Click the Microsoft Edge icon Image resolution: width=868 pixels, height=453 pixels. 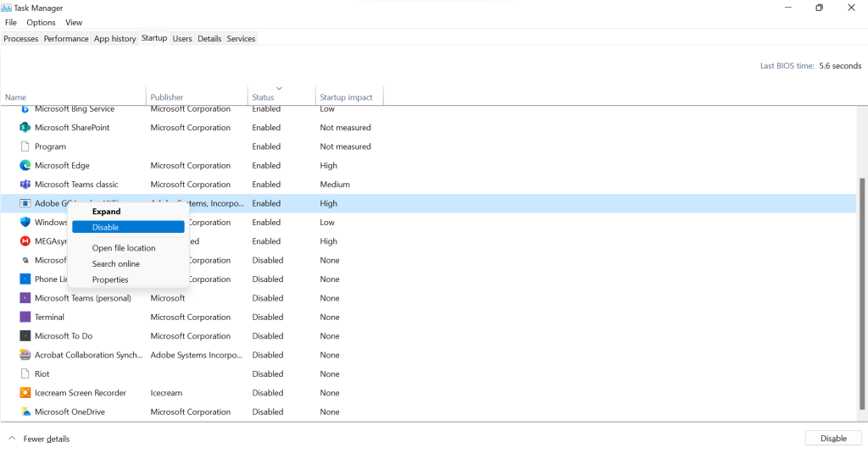tap(25, 165)
